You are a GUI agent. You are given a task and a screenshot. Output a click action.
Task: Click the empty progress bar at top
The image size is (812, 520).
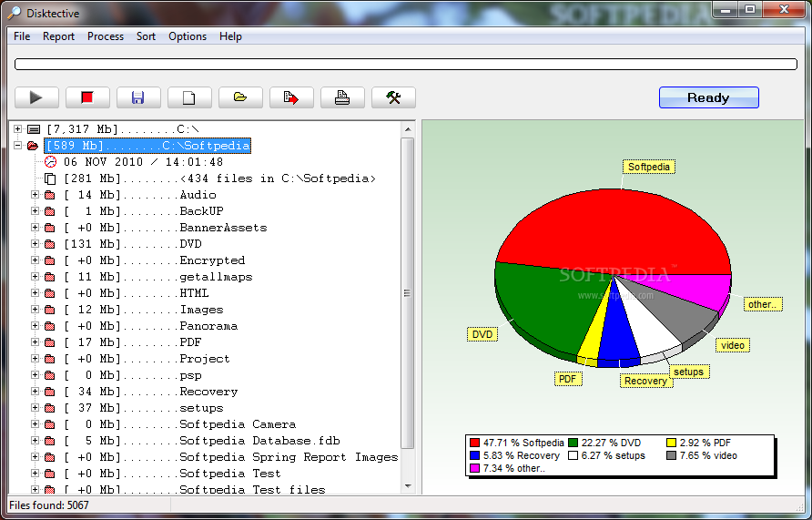405,65
